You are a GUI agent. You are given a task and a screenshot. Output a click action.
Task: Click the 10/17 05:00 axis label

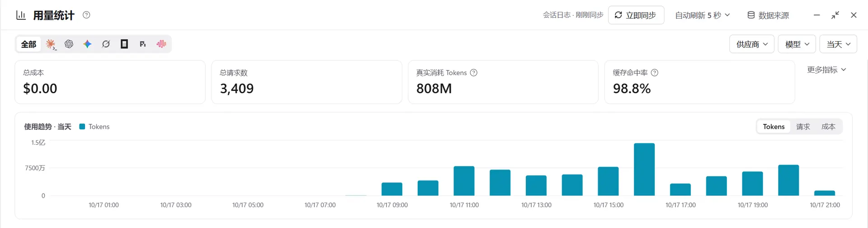point(248,205)
